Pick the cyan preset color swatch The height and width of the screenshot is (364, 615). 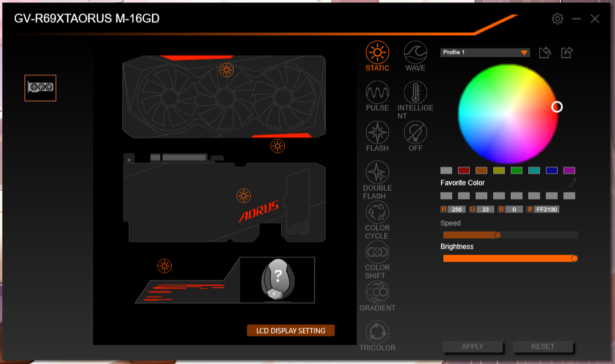click(x=534, y=170)
